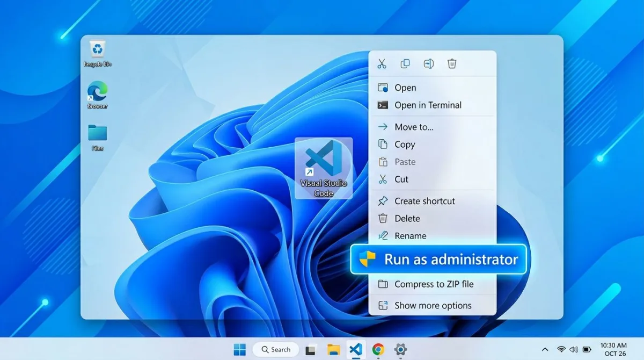
Task: Select the Recycle Bin desktop icon
Action: pyautogui.click(x=97, y=53)
